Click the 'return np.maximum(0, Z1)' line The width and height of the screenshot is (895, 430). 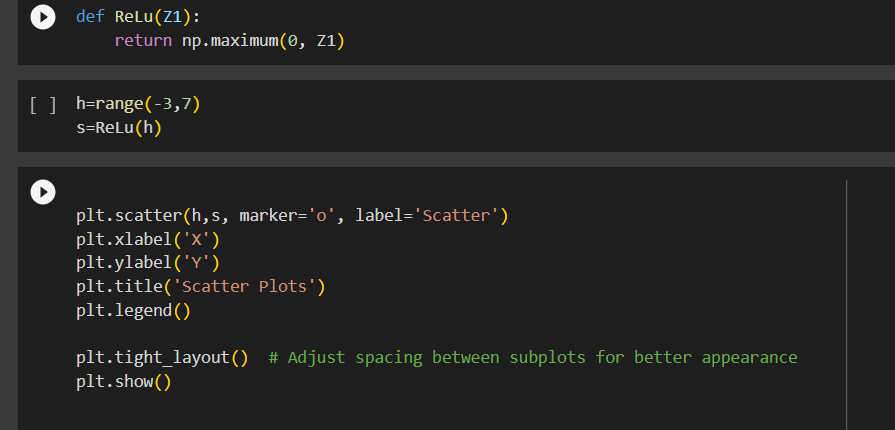pos(229,41)
